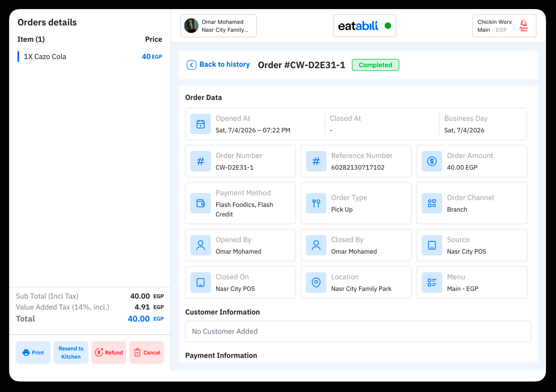Click the person icon next to Closed By

316,245
